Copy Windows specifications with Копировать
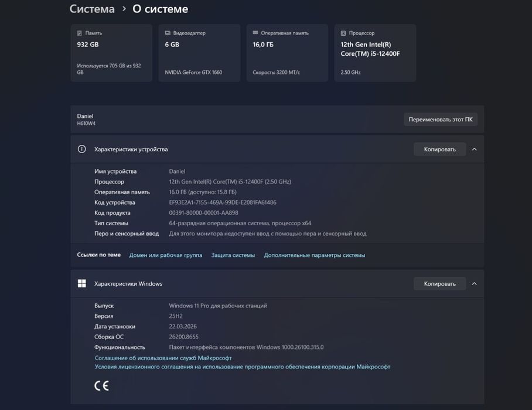Image resolution: width=532 pixels, height=410 pixels. 439,284
